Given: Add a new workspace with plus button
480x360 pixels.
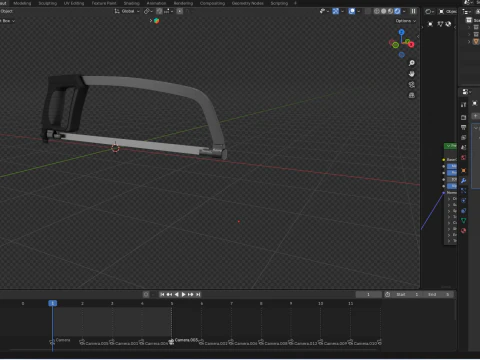Looking at the screenshot, I should click(295, 3).
